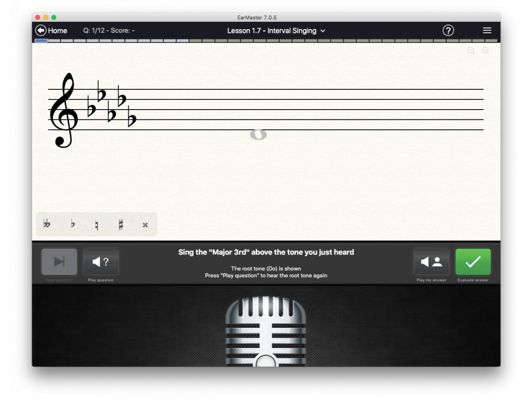Click the treble clef symbol
The width and height of the screenshot is (532, 399).
(x=64, y=111)
